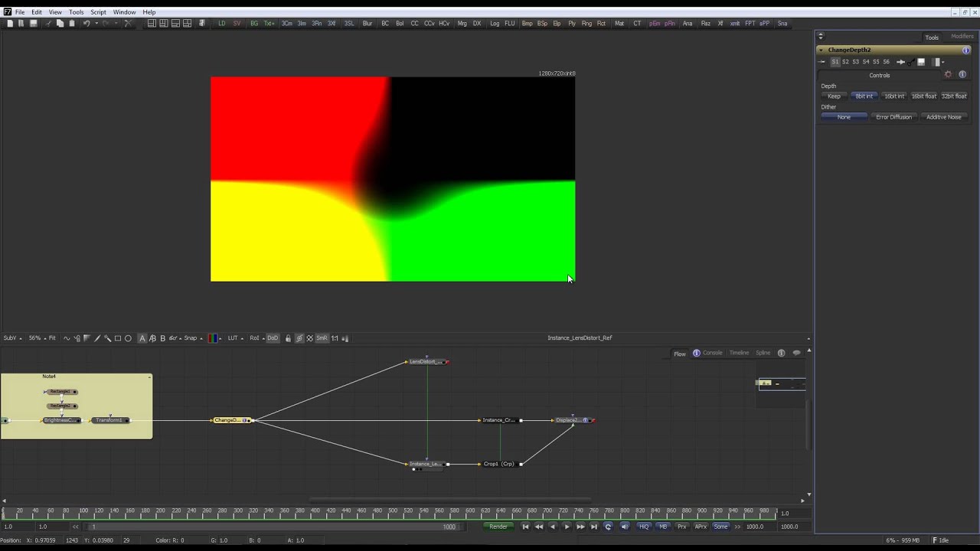Open the LUT dropdown in viewer
980x551 pixels.
click(x=234, y=338)
